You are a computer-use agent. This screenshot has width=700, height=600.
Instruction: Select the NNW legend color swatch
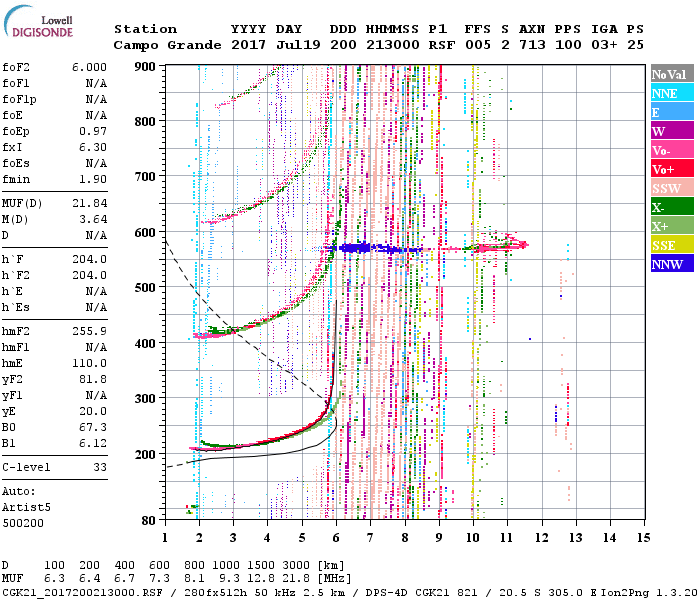pyautogui.click(x=672, y=263)
